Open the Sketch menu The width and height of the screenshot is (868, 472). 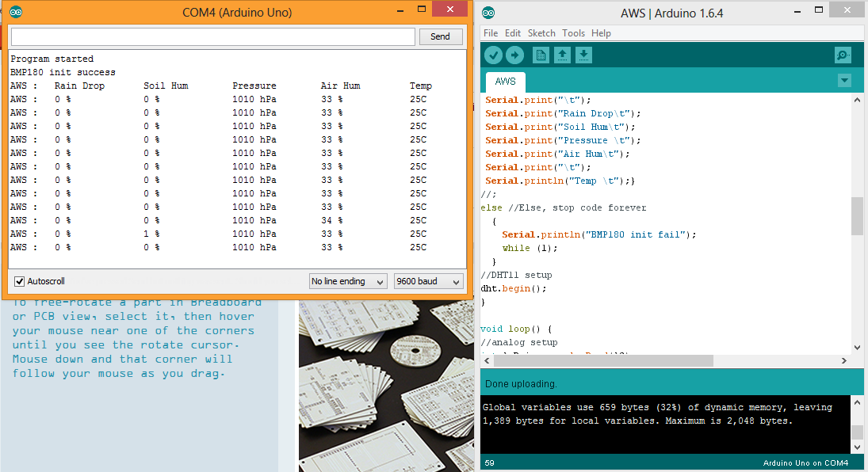[x=541, y=33]
